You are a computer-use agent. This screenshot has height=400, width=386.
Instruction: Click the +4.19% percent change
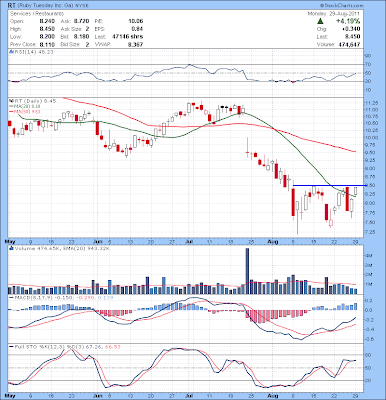click(x=348, y=21)
